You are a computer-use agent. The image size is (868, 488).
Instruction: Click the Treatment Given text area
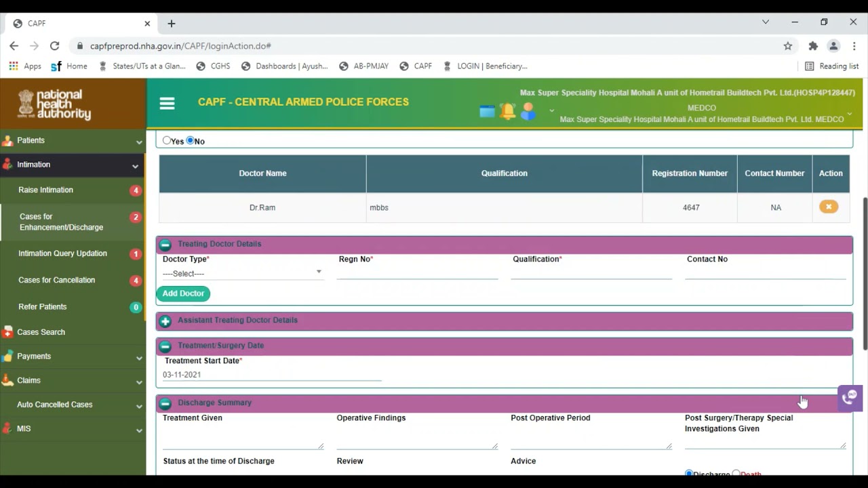pos(243,437)
